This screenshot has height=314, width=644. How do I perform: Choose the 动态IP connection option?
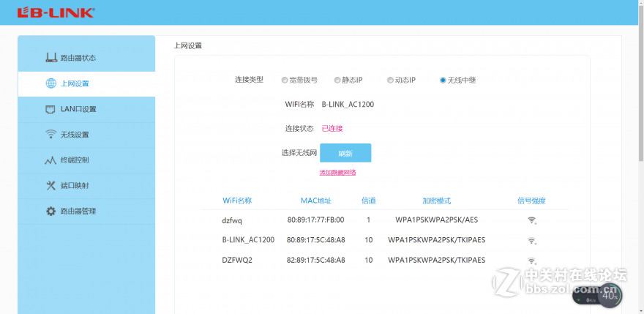point(389,81)
